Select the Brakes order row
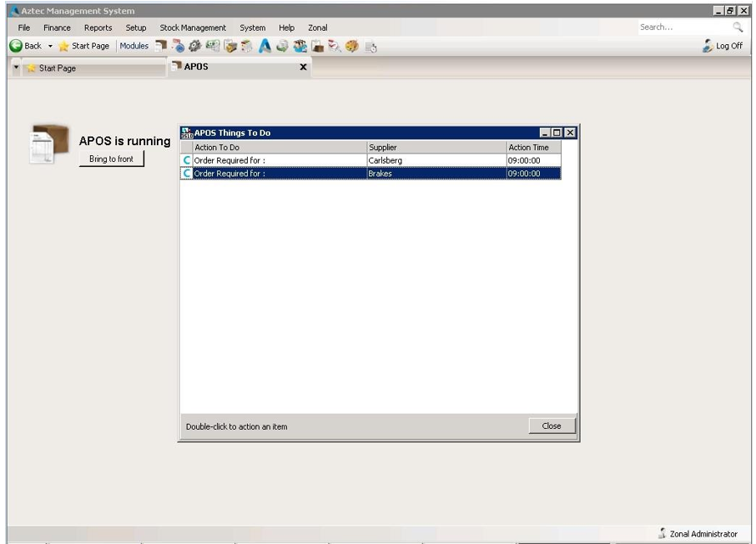The image size is (756, 544). (375, 174)
